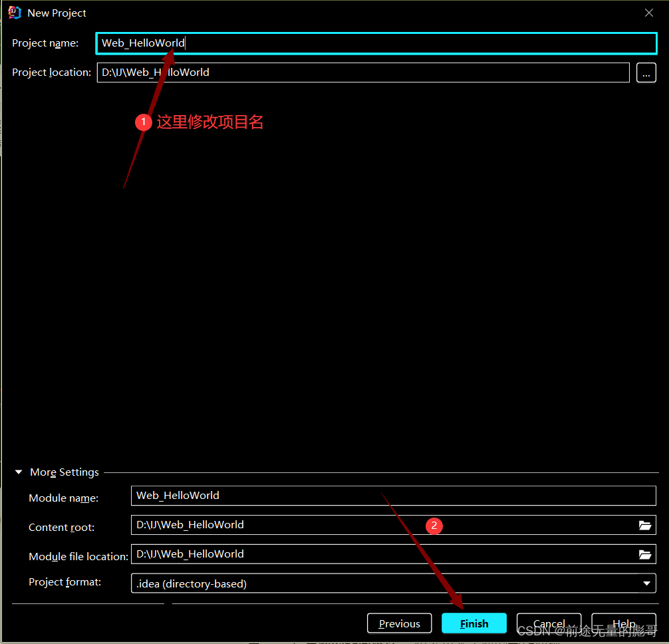
Task: Click the 'Project location:' label
Action: (52, 72)
